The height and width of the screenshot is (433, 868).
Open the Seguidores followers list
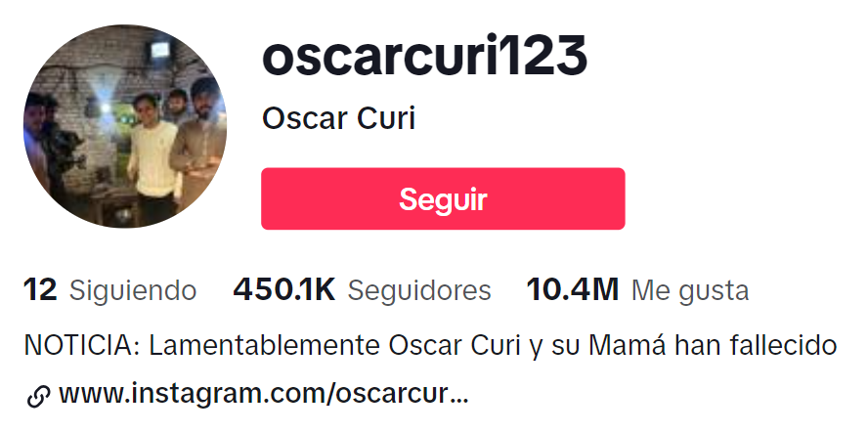coord(419,290)
